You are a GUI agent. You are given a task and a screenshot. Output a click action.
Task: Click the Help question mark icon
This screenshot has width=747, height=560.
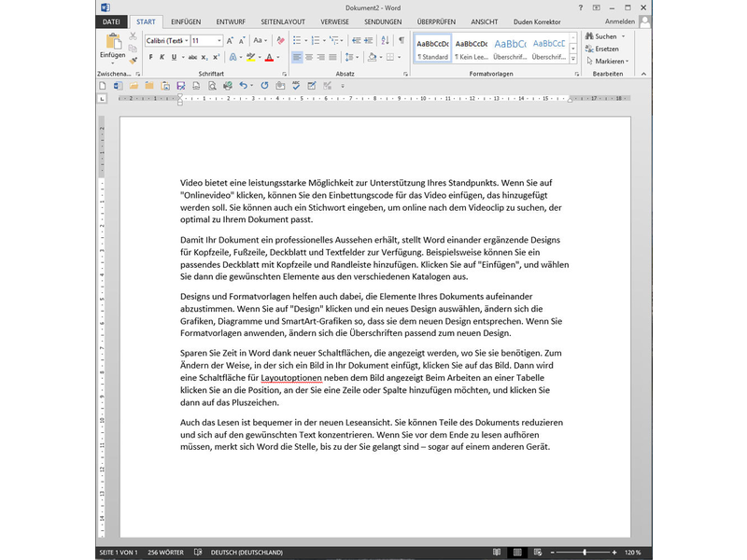pos(580,7)
